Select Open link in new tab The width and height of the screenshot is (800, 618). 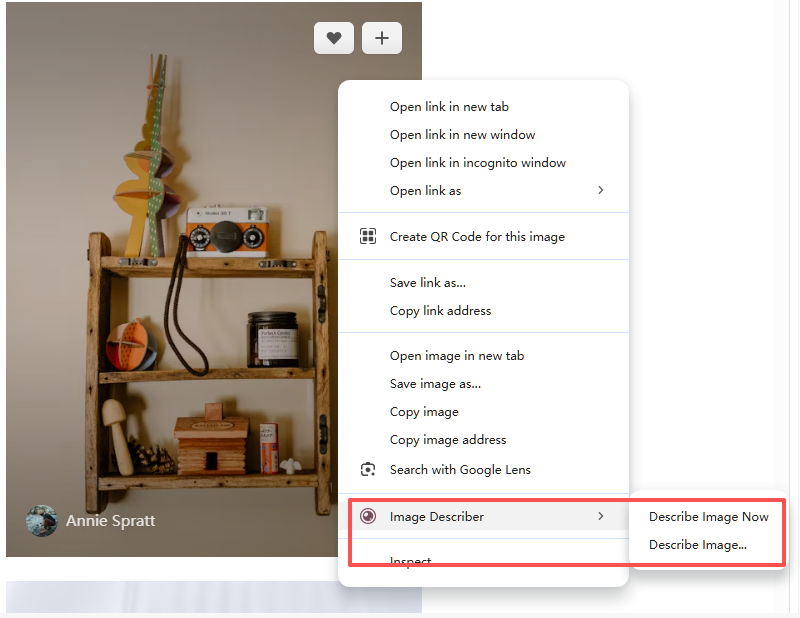[449, 107]
